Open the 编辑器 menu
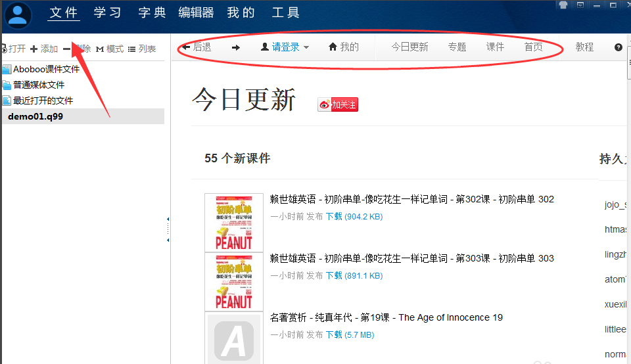Screen dimensions: 631x364 (x=196, y=12)
